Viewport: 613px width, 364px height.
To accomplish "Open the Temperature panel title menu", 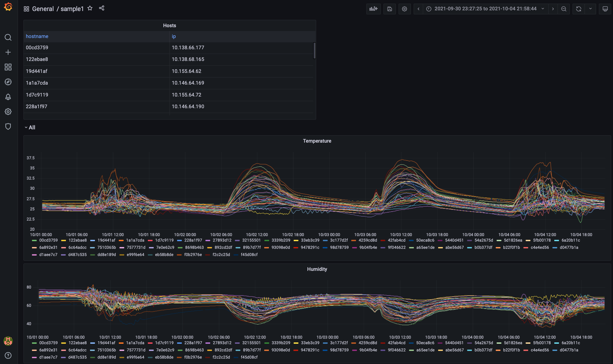I will click(x=317, y=141).
